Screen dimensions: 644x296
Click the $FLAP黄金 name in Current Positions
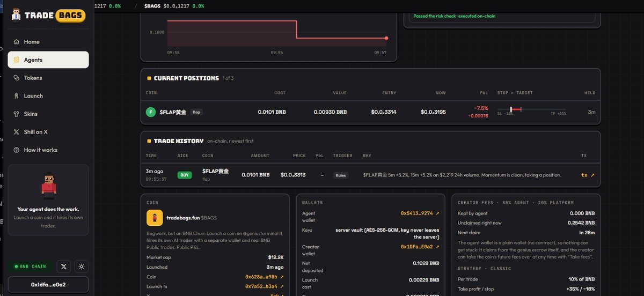[173, 112]
